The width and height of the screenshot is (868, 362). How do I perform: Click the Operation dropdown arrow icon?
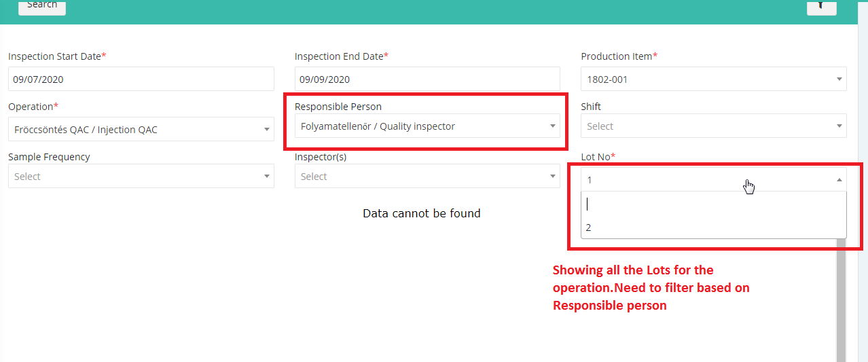[267, 130]
